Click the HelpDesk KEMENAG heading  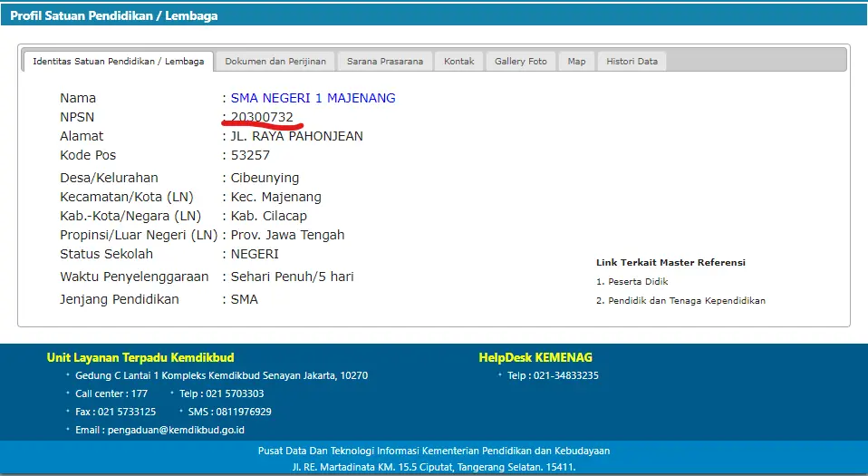(535, 357)
